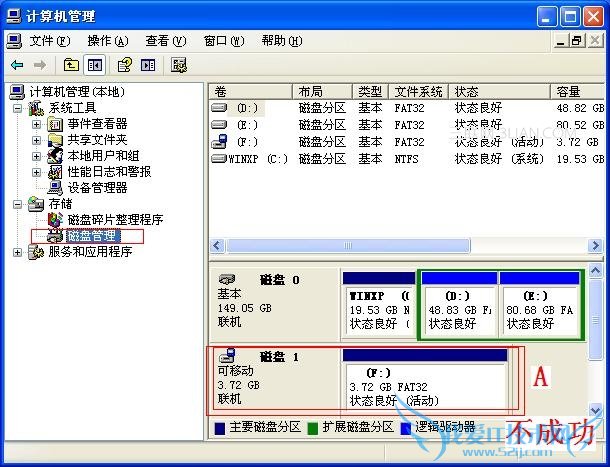Select 事件查看器 icon in the tree

55,124
